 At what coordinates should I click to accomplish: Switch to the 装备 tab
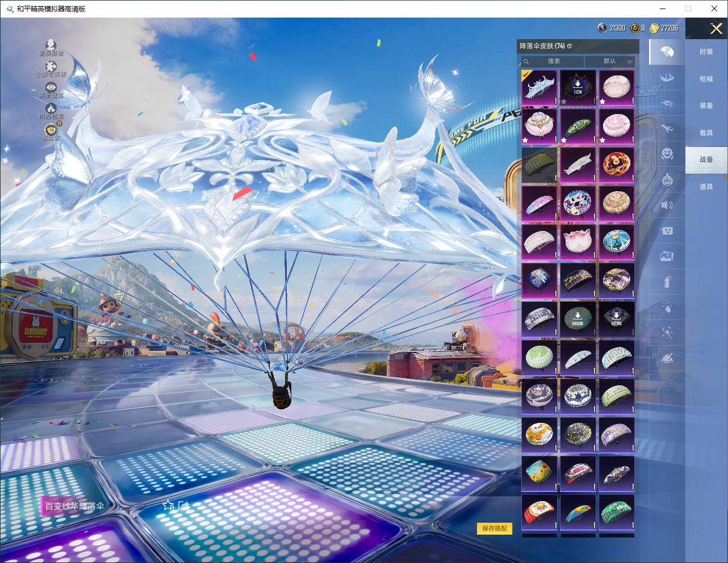706,106
